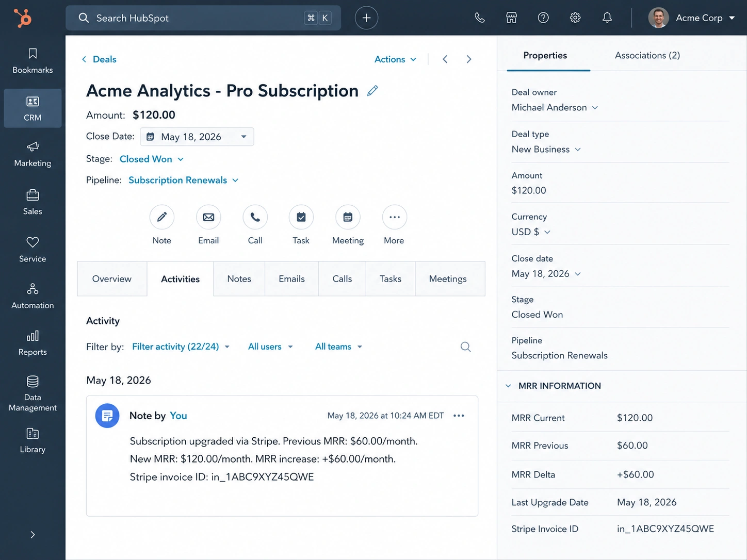Open the calling phone icon in top bar
Screen dimensions: 747x560
tap(480, 18)
